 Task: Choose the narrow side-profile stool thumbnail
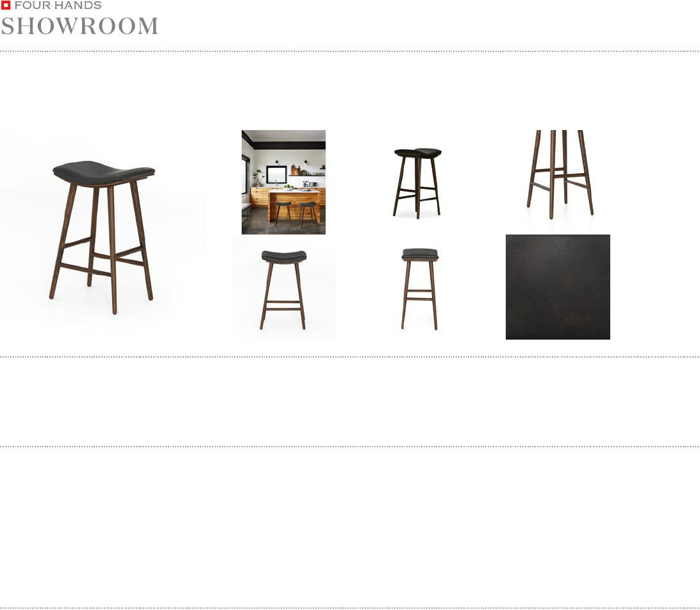[x=420, y=289]
